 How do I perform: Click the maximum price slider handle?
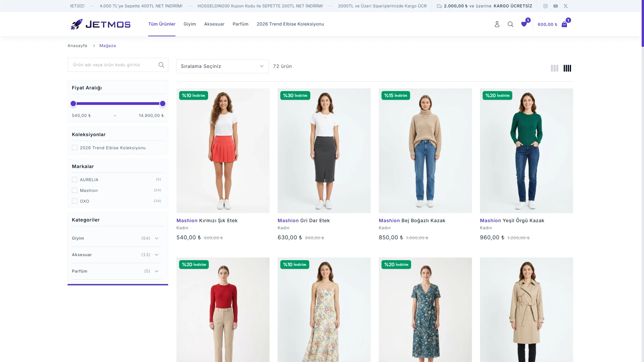163,104
